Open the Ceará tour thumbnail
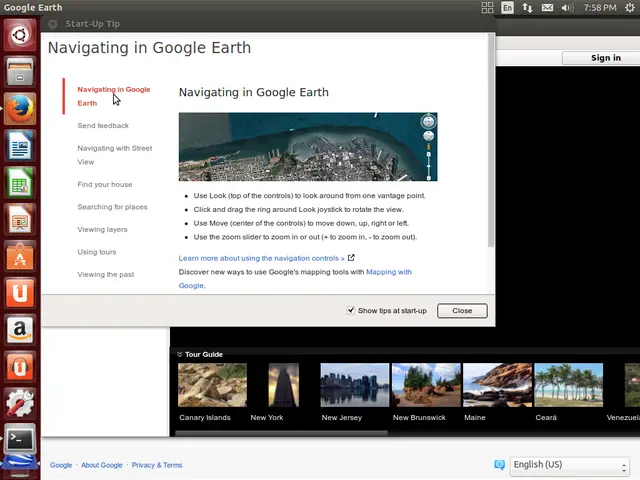The image size is (640, 480). [569, 385]
